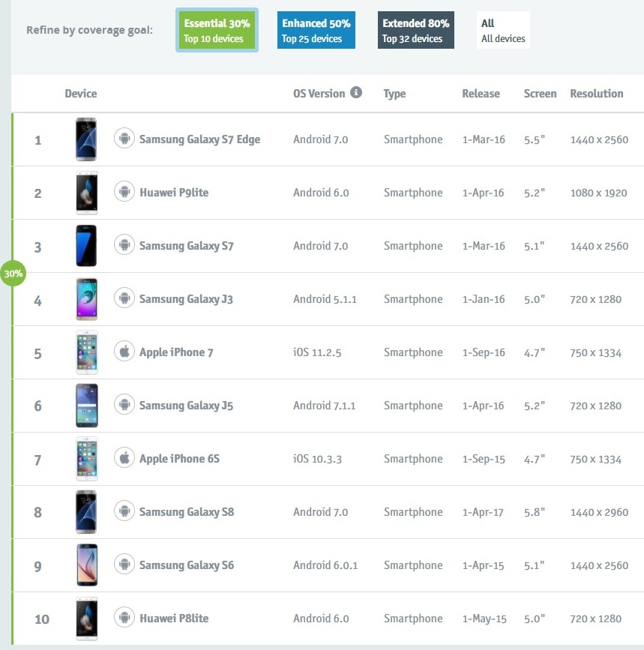Screen dimensions: 644x650
Task: Click Android icon beside Samsung Galaxy J5
Action: click(124, 404)
